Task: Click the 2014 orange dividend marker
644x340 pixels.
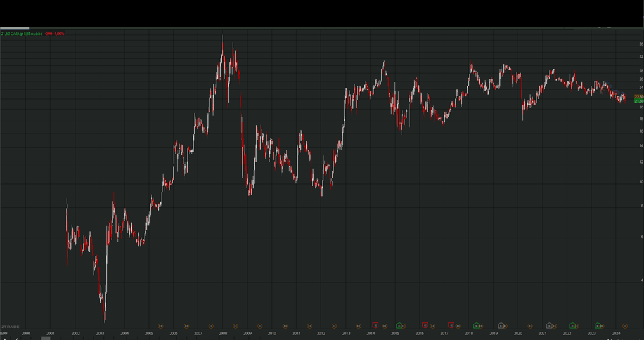Action: (385, 326)
